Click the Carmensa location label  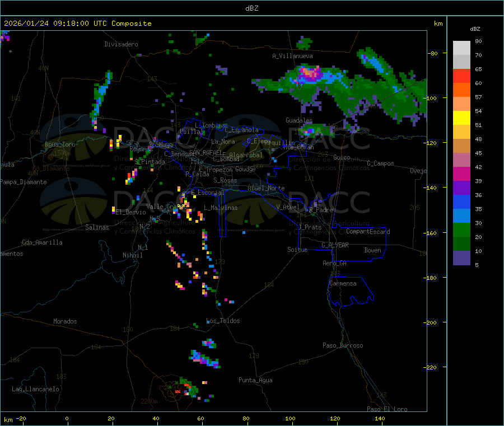click(343, 283)
